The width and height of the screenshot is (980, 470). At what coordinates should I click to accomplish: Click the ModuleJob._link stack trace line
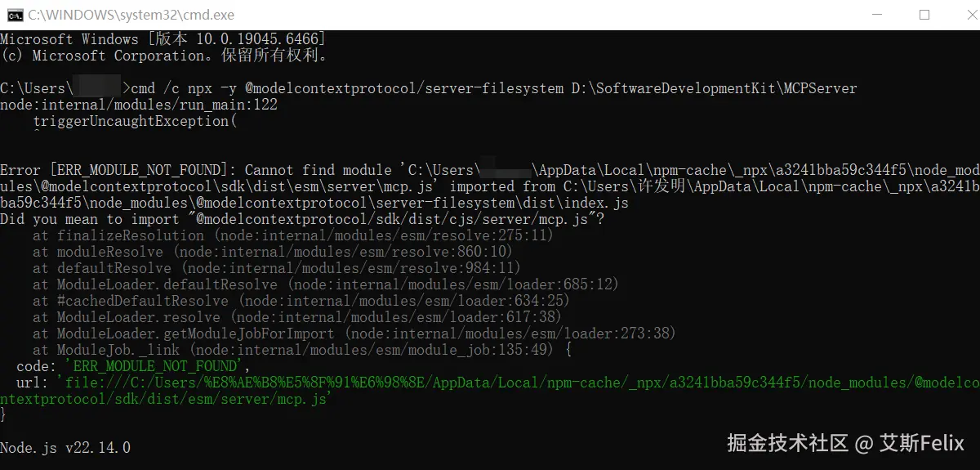point(301,350)
